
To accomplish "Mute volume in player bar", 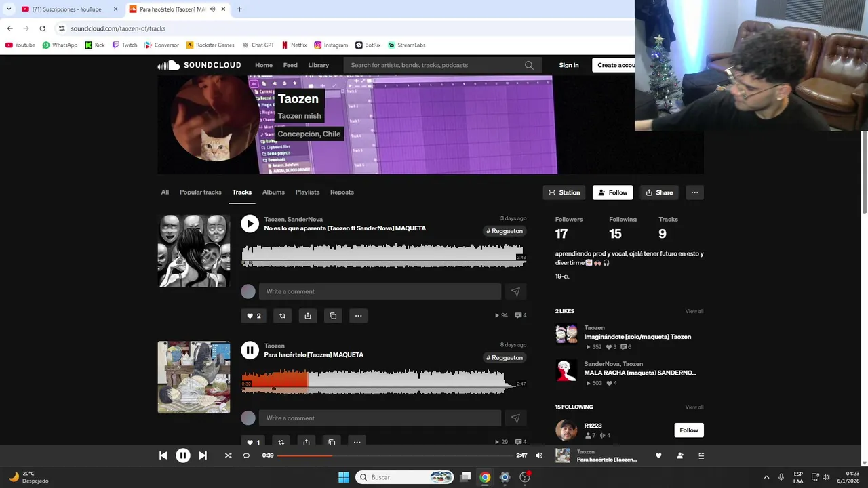I will [x=539, y=455].
